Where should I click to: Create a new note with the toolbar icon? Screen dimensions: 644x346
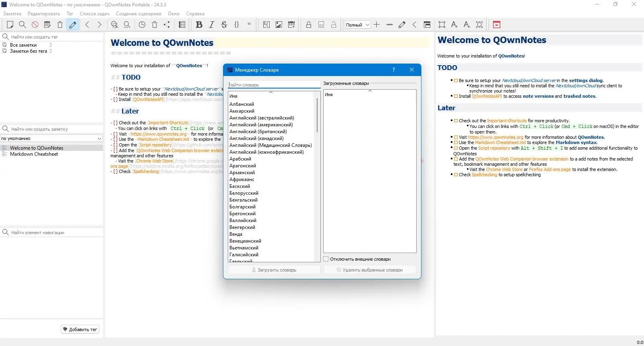click(10, 25)
